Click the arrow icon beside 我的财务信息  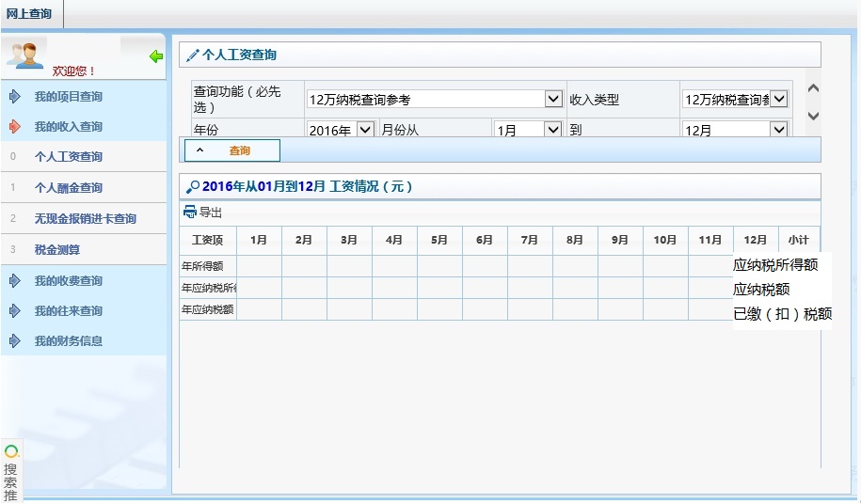click(x=14, y=341)
